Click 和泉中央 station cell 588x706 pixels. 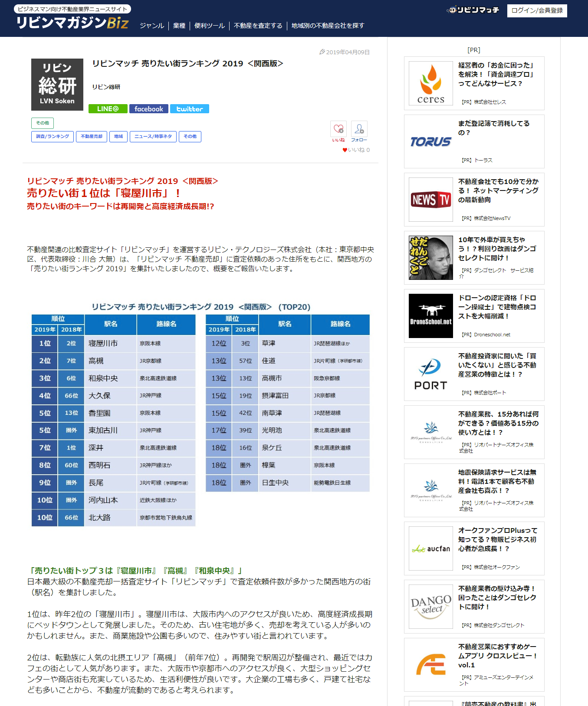click(x=111, y=378)
